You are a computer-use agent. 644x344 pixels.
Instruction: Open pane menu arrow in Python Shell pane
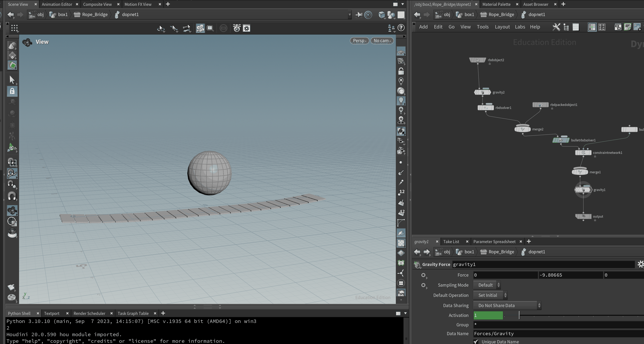point(405,313)
